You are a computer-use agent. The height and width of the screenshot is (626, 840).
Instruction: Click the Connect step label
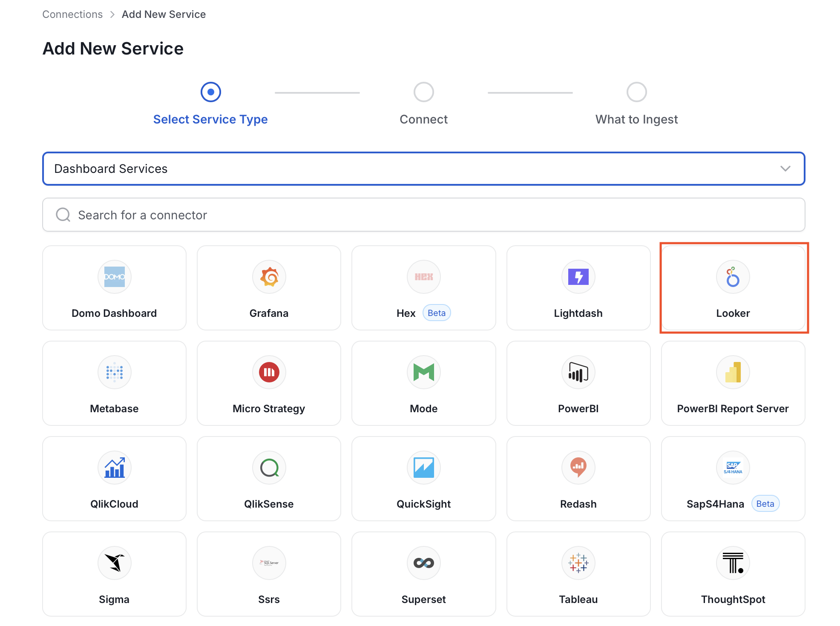pyautogui.click(x=423, y=119)
